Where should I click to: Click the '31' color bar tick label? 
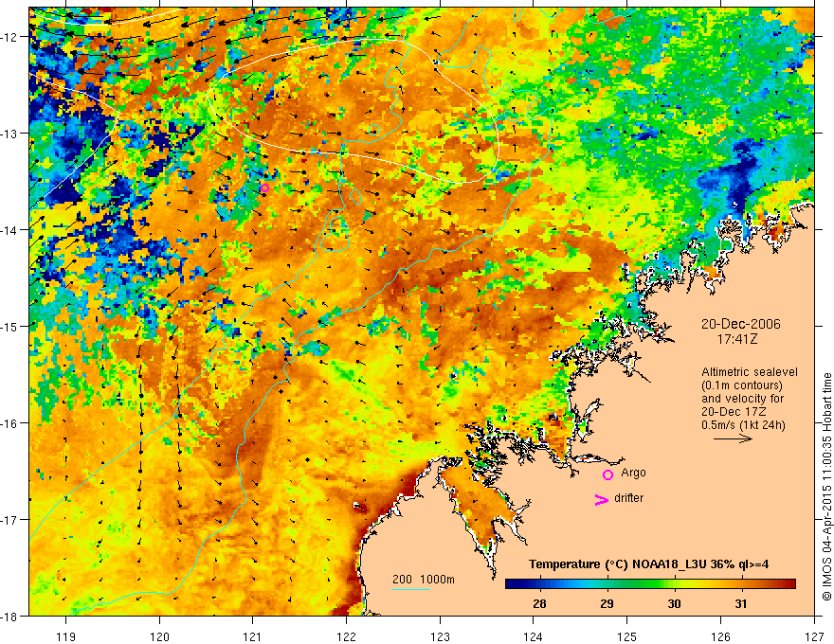click(x=741, y=603)
